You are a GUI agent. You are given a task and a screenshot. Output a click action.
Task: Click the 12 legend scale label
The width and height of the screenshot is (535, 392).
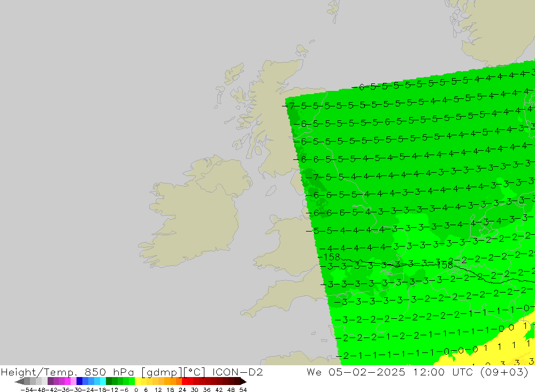[x=158, y=390]
